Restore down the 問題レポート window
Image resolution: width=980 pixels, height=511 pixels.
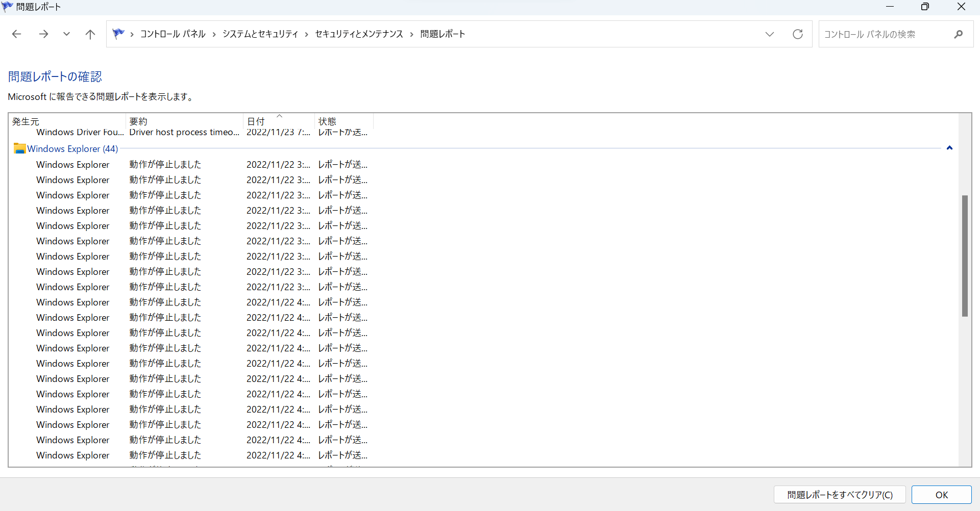tap(925, 7)
